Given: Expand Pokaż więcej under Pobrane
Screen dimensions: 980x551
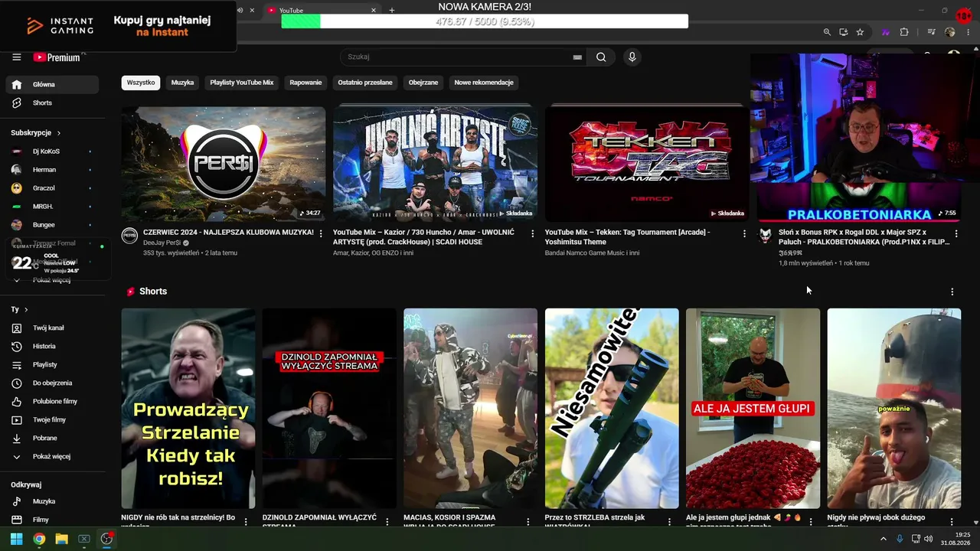Looking at the screenshot, I should pos(52,456).
